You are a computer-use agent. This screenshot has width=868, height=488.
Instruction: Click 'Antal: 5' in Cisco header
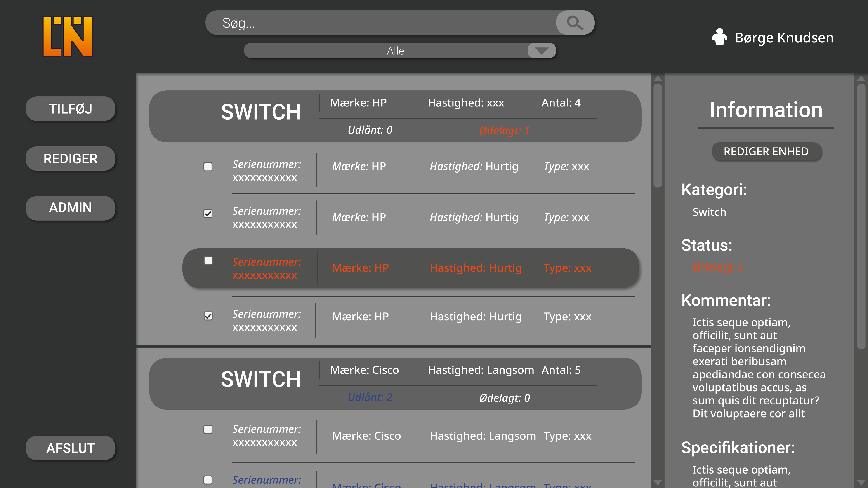pyautogui.click(x=561, y=370)
